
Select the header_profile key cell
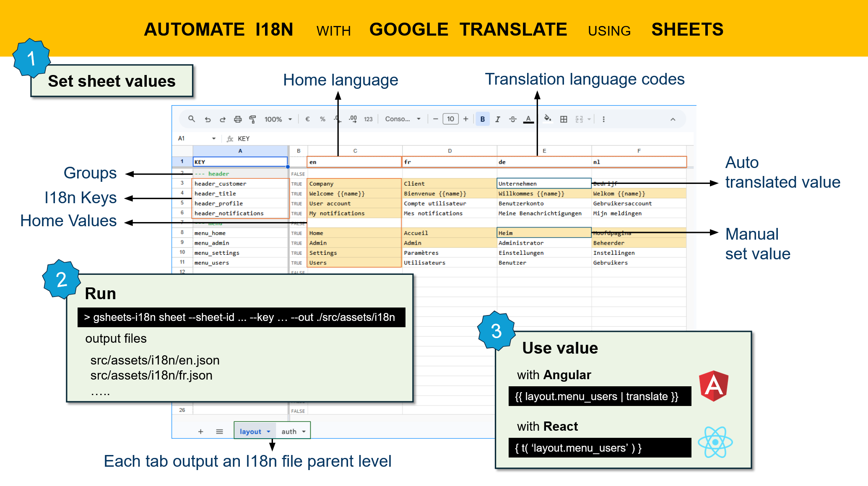(x=241, y=203)
